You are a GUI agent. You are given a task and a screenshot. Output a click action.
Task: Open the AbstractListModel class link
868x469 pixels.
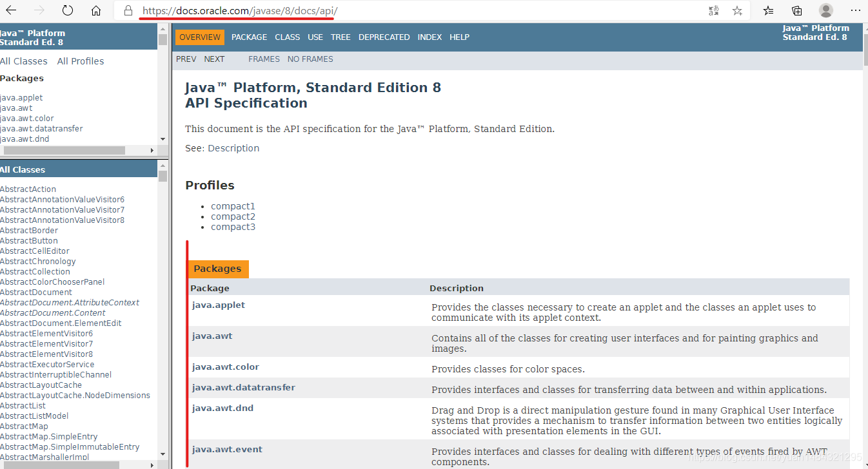click(34, 416)
